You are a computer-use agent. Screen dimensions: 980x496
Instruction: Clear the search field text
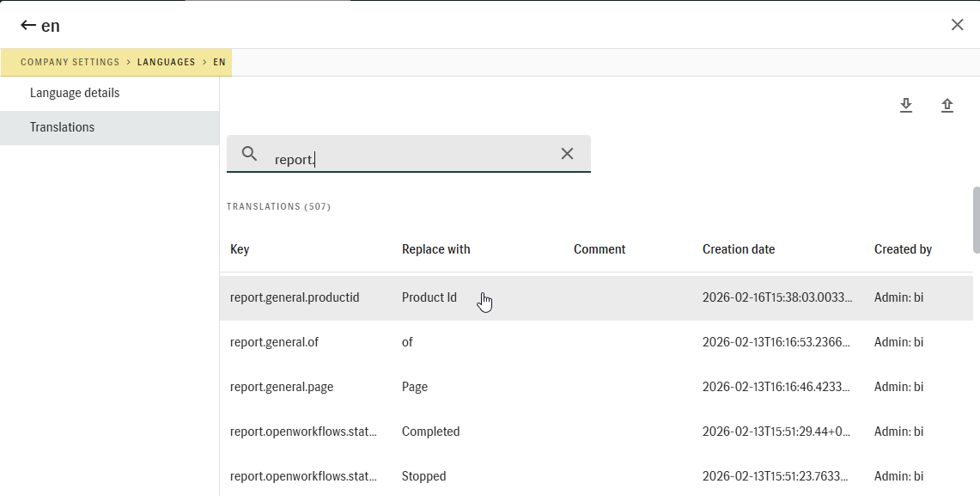567,154
